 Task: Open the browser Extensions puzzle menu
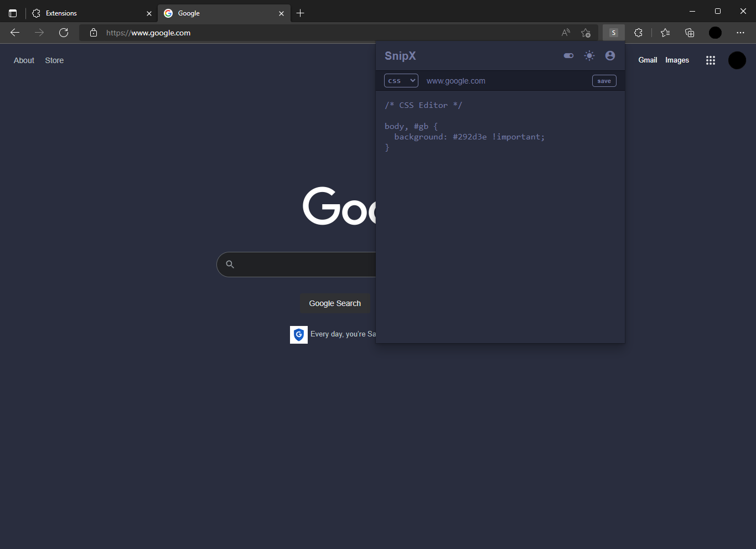coord(638,33)
